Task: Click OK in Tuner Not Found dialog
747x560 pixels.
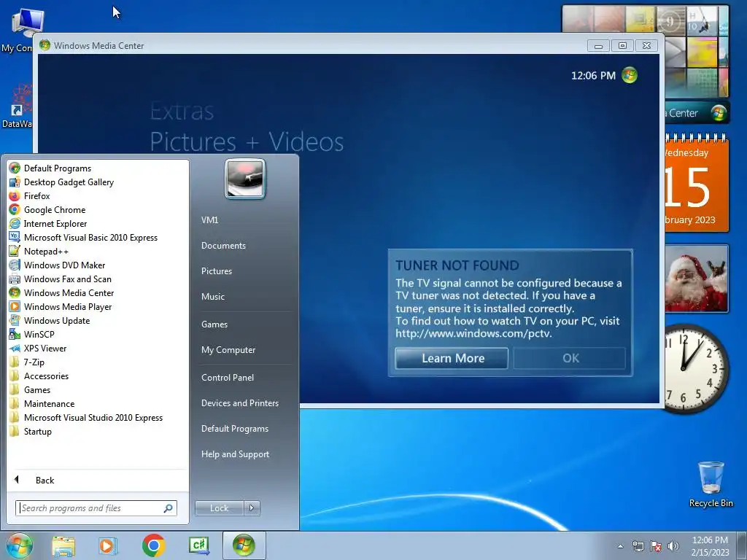Action: (570, 358)
